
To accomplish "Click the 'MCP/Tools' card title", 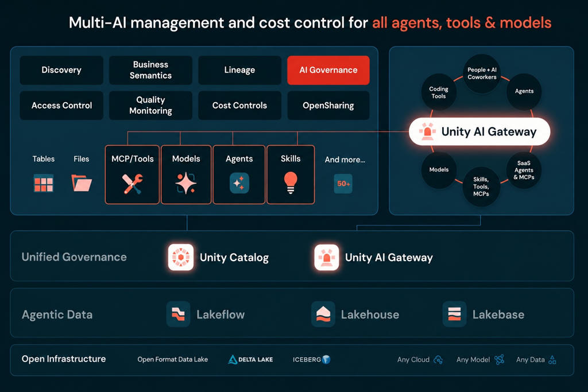I will click(133, 159).
